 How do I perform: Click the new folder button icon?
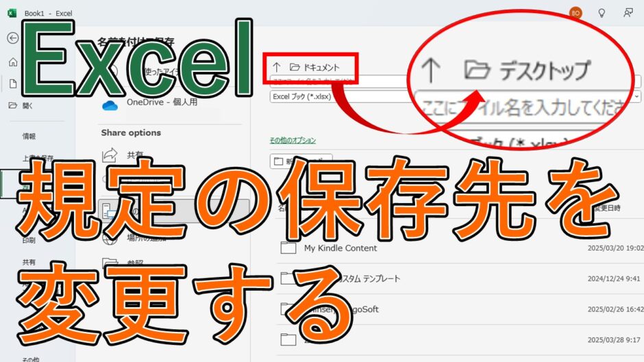(278, 161)
